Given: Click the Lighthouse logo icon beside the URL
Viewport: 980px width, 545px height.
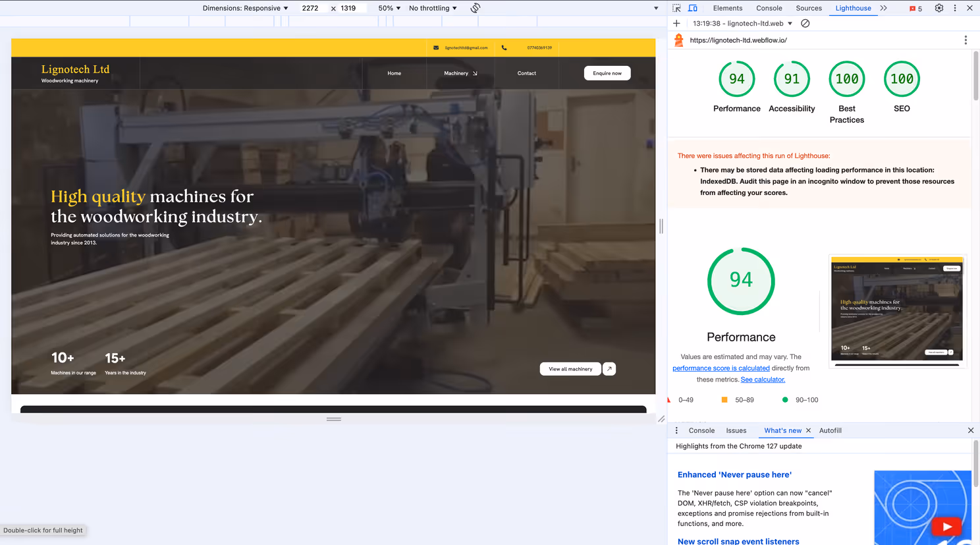Looking at the screenshot, I should click(x=678, y=40).
